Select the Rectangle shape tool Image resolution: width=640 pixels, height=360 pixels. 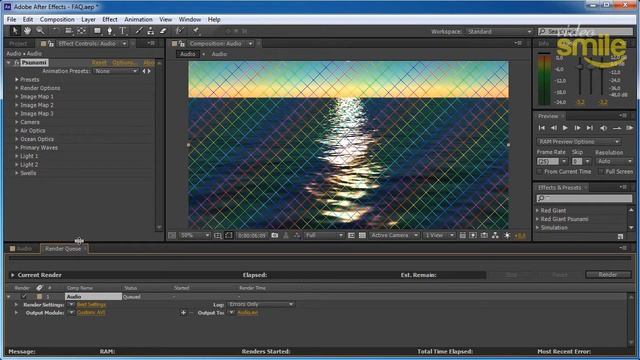(97, 31)
